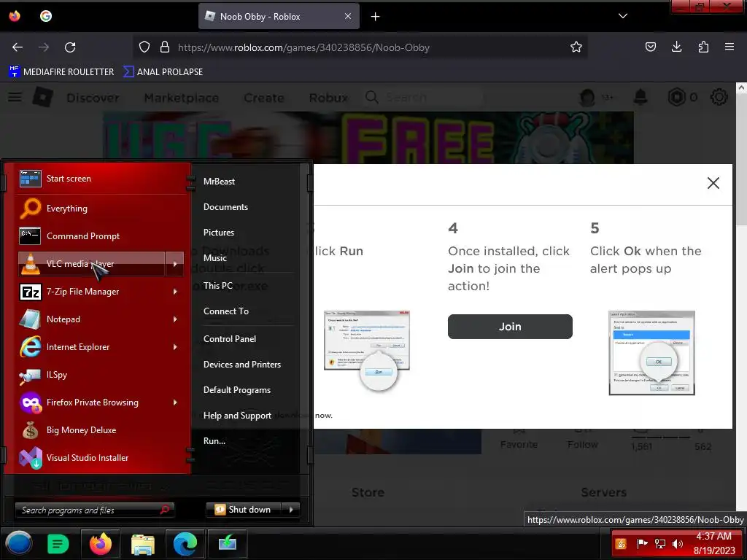Open Internet Explorer entry
Viewport: 747px width, 560px height.
pyautogui.click(x=91, y=346)
